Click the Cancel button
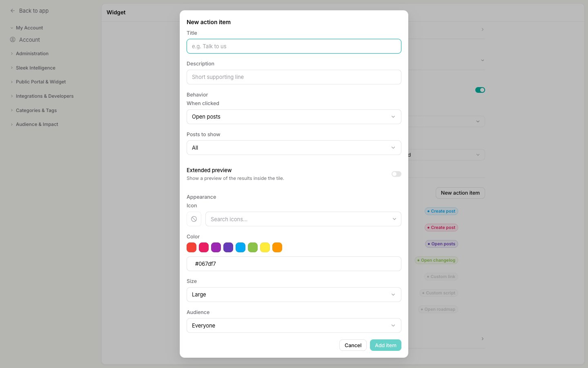 coord(353,345)
